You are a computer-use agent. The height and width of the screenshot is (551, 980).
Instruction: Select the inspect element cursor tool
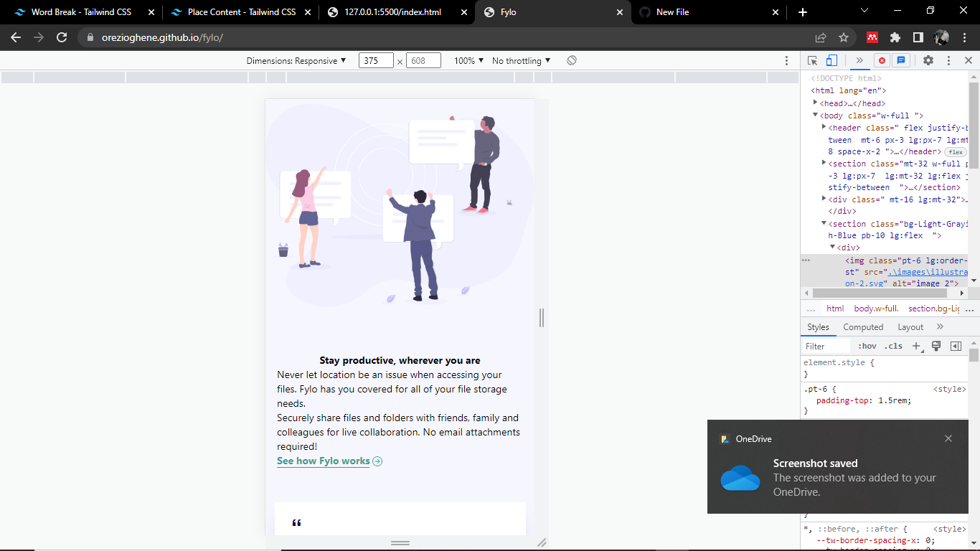pos(811,60)
